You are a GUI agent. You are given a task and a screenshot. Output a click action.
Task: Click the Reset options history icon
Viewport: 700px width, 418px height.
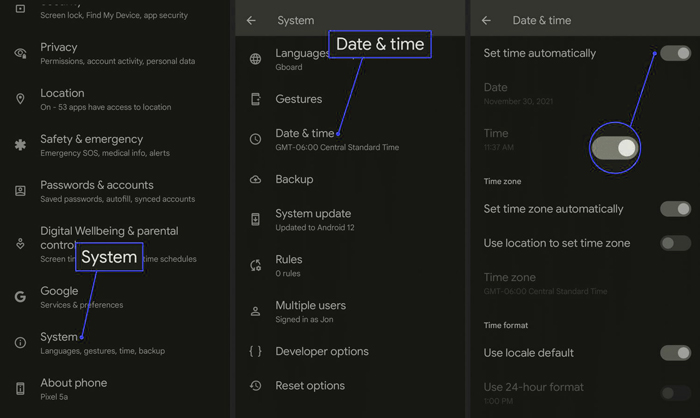pos(255,385)
